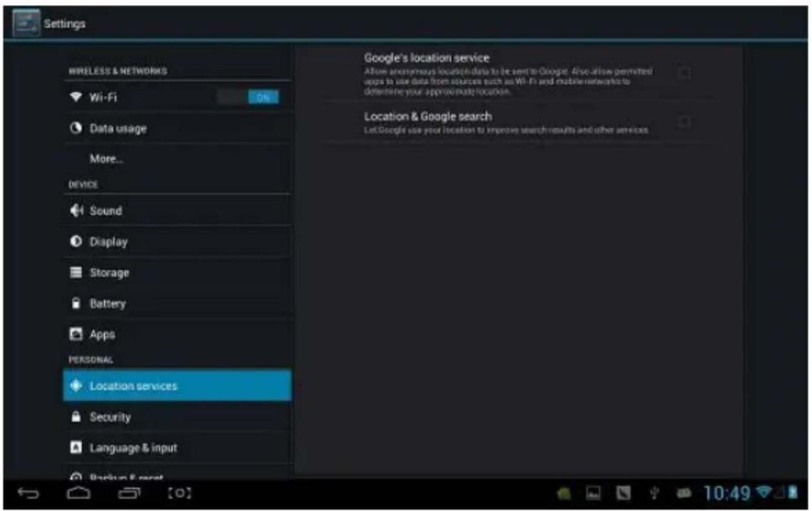Click the Display brightness icon

[75, 242]
